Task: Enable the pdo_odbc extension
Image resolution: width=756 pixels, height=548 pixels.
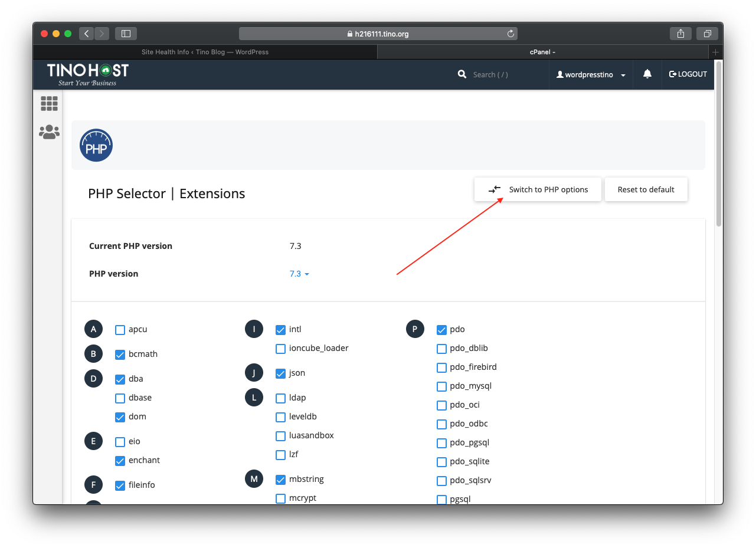Action: [x=441, y=424]
